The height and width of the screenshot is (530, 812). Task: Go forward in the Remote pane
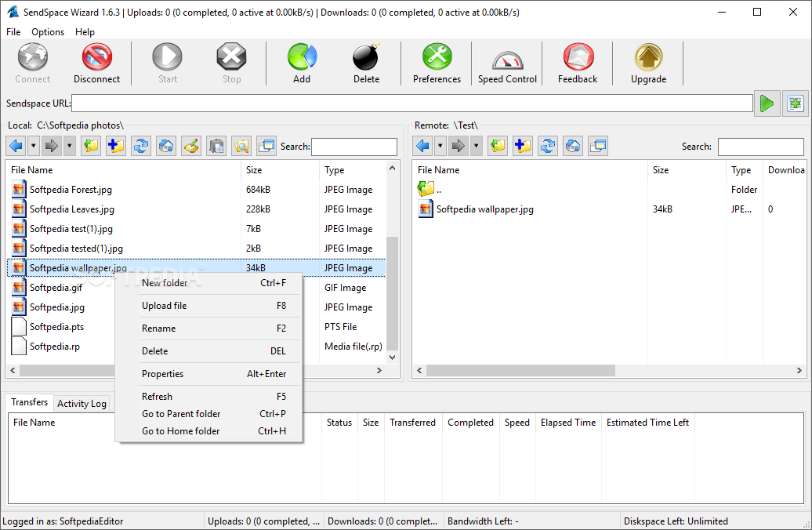(459, 146)
